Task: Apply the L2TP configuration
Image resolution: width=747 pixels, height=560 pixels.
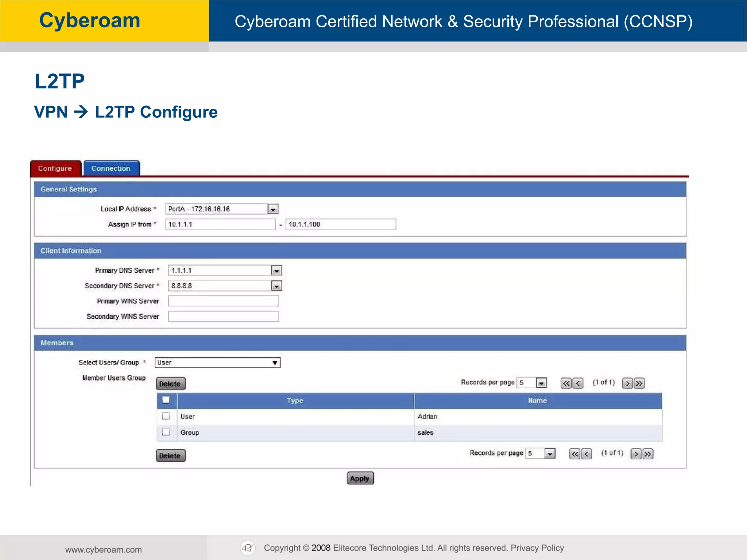Action: pyautogui.click(x=360, y=478)
